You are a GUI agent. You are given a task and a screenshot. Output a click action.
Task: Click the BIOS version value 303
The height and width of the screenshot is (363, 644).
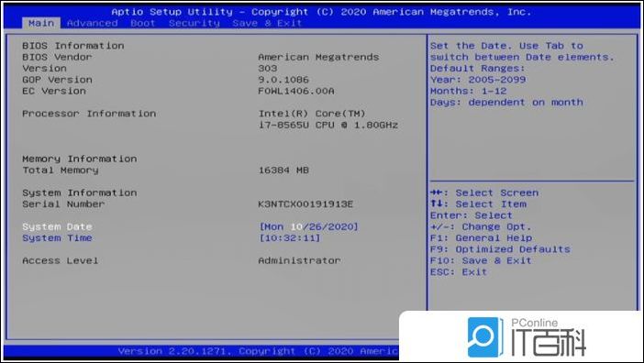point(267,68)
